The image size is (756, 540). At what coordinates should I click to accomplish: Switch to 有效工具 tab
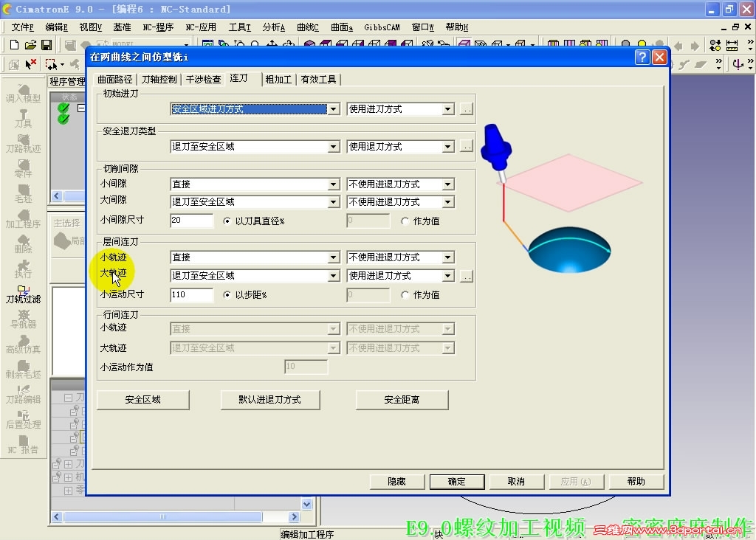318,80
